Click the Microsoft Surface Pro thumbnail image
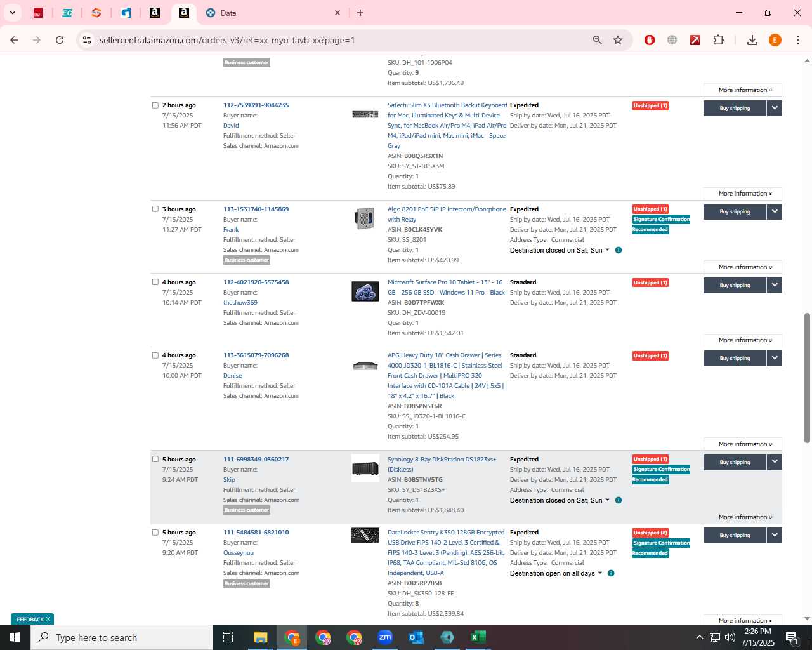Screen dimensions: 812x650 pos(365,291)
